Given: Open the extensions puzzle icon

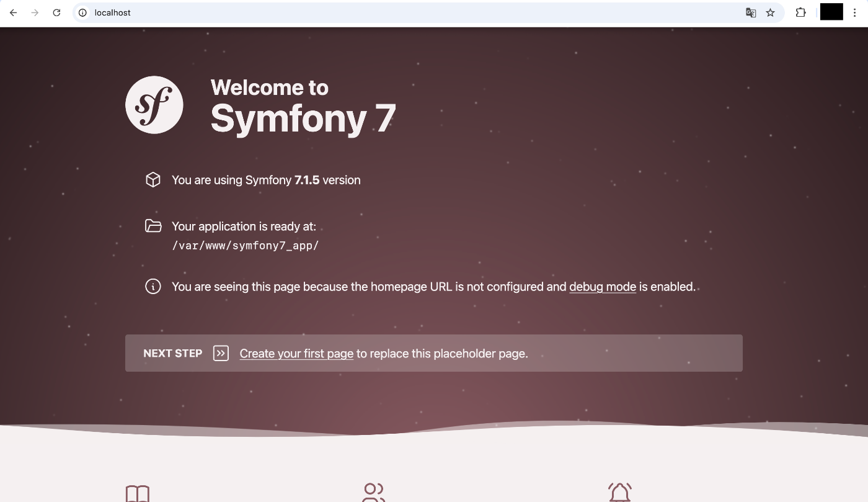Looking at the screenshot, I should point(800,12).
